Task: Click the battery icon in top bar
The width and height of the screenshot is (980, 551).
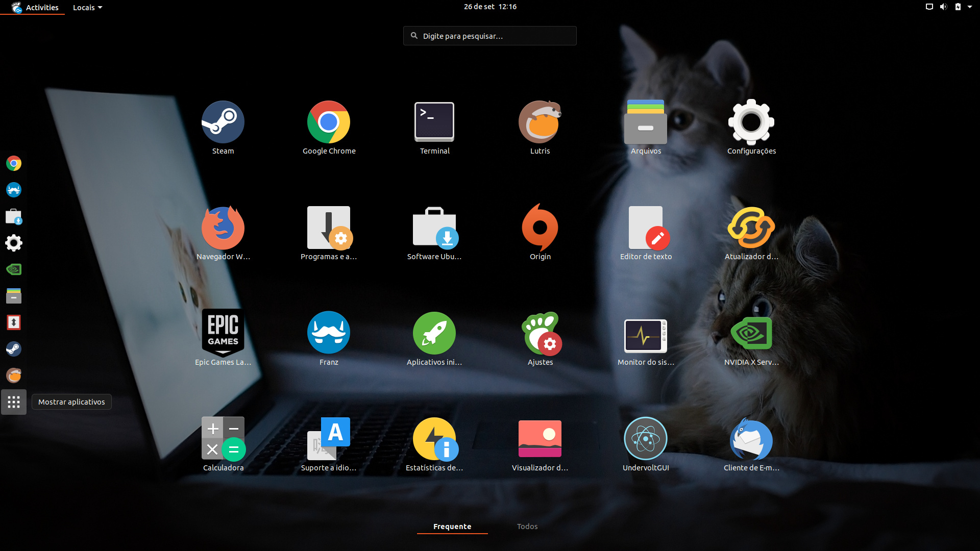Action: (958, 7)
